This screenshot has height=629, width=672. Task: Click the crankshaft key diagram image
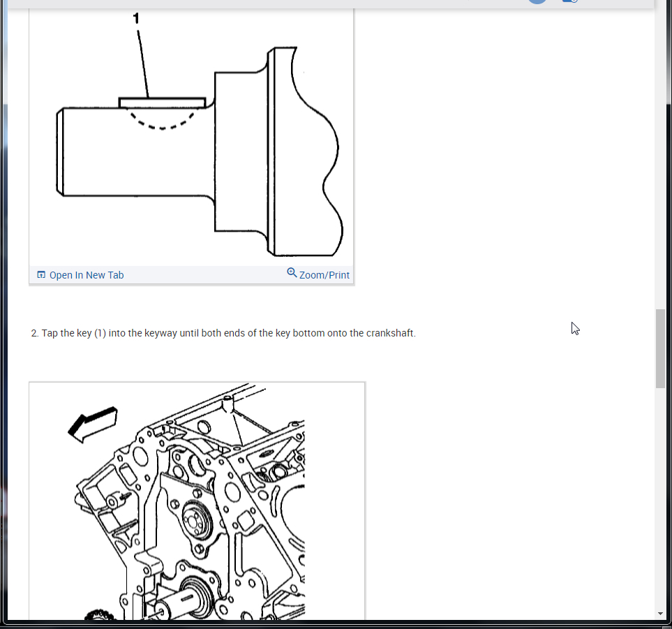191,138
